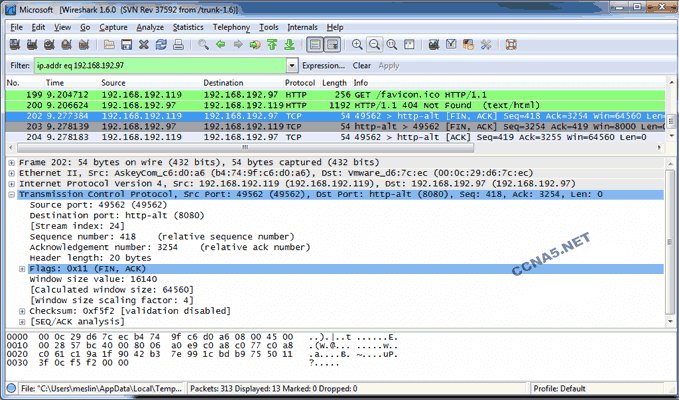Select packet 204 ACK row
This screenshot has height=400, width=679.
tap(335, 137)
